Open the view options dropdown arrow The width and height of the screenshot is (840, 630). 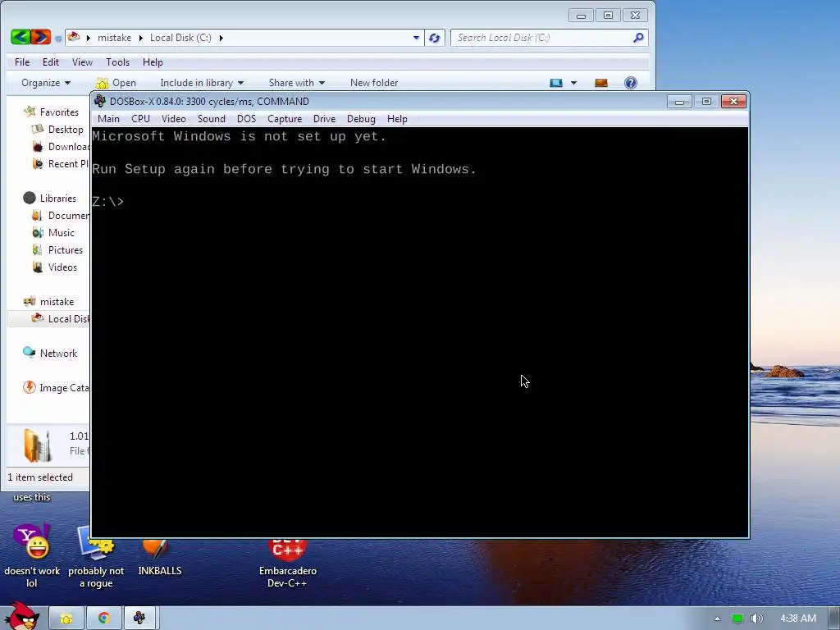click(x=573, y=83)
